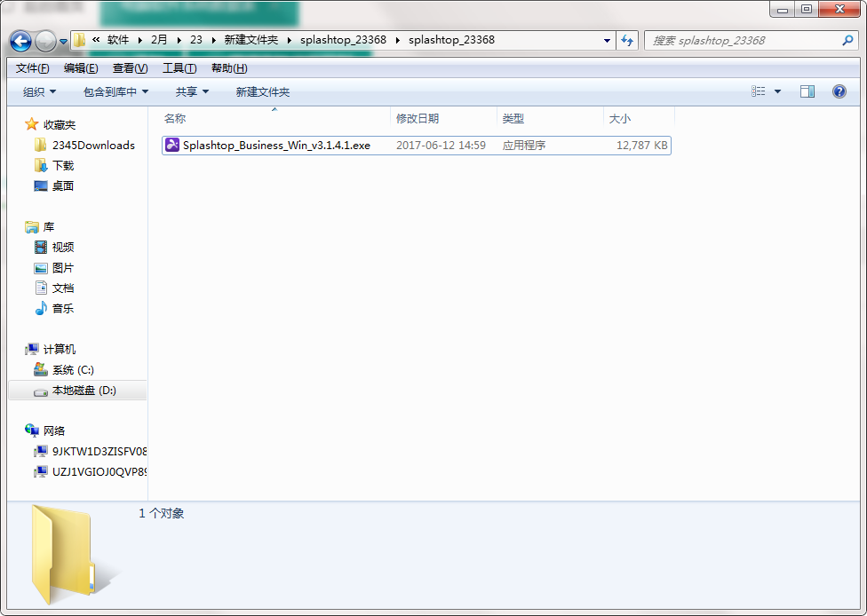
Task: Click the date 2017-06-12 14:59
Action: click(x=441, y=146)
